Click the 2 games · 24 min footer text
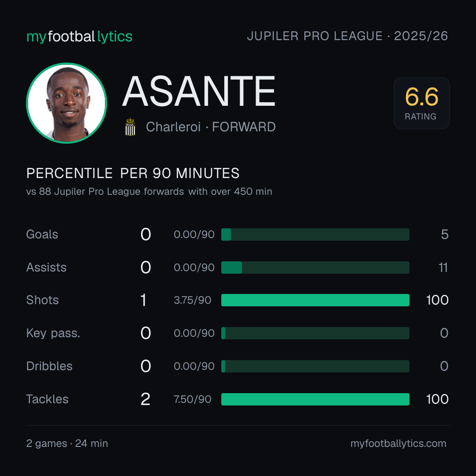Viewport: 476px width, 476px height. coord(67,443)
